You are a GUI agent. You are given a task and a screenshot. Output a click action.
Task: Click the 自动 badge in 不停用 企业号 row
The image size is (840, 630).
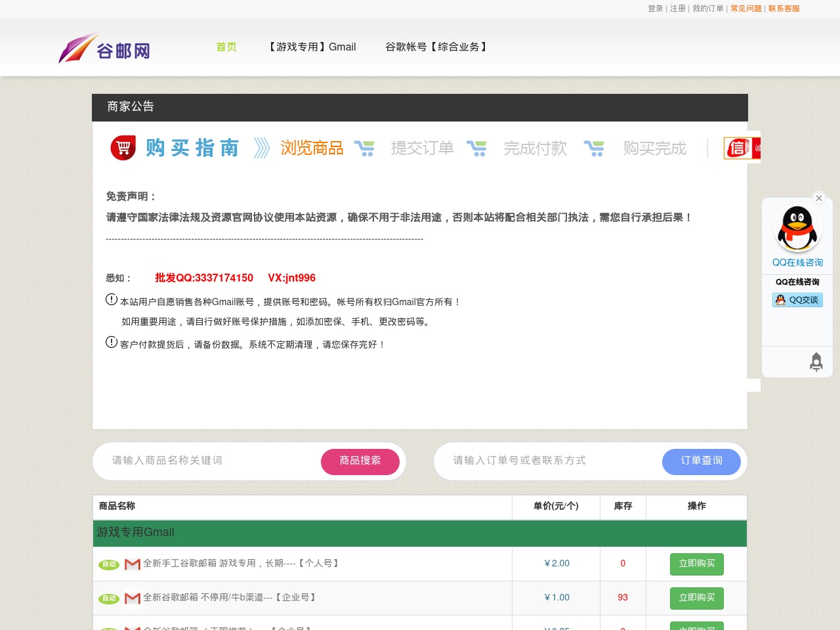pos(109,598)
